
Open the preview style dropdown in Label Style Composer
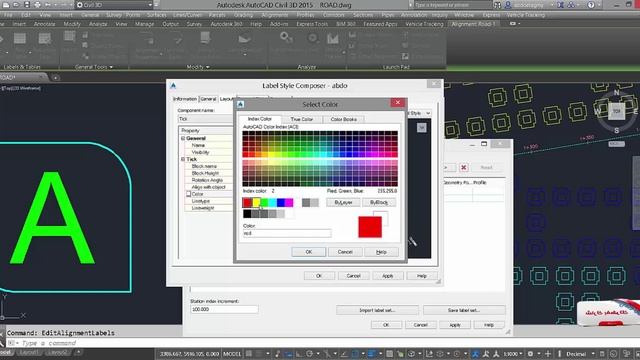coord(428,113)
